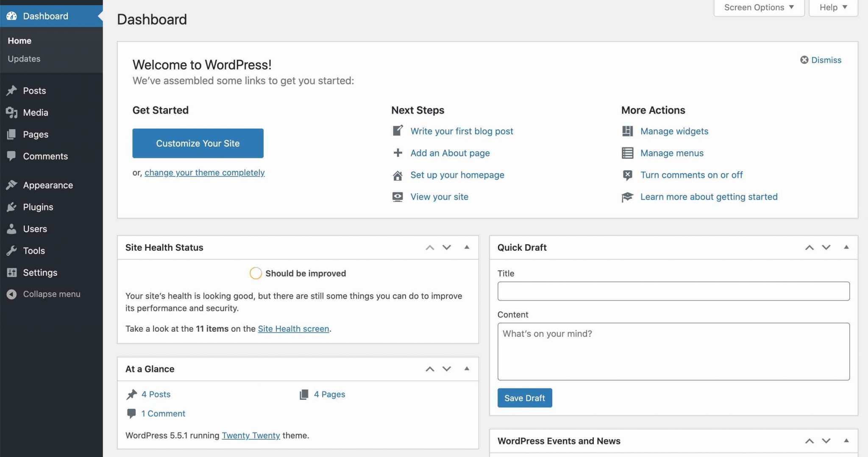
Task: Click the Appearance paintbrush icon
Action: coord(12,185)
